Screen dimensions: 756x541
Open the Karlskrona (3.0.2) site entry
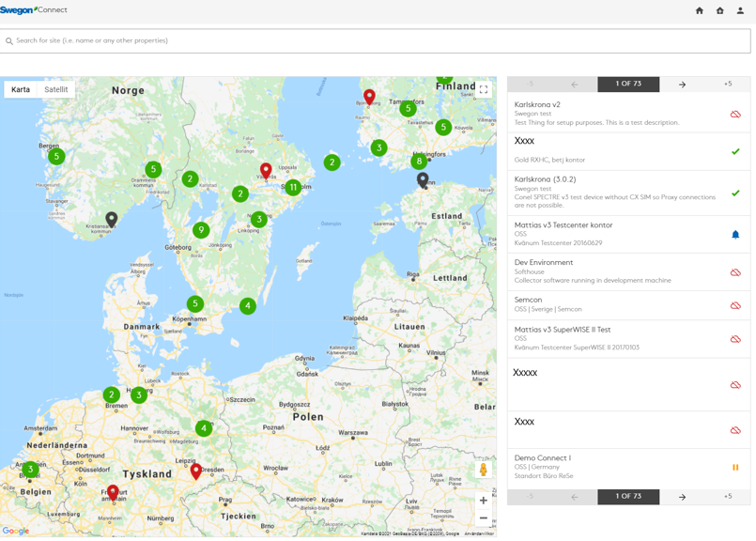point(628,193)
